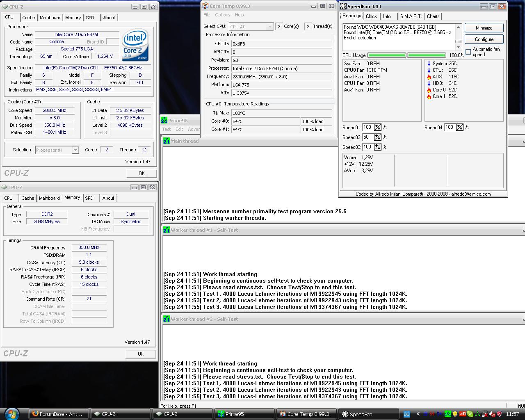The image size is (525, 420).
Task: Click the SpeedFan Minimize button
Action: coord(484,28)
